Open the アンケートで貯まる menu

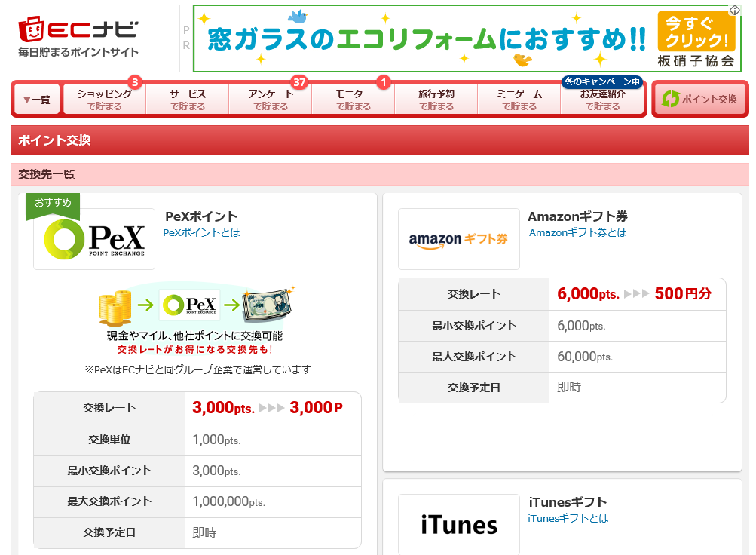[x=271, y=100]
